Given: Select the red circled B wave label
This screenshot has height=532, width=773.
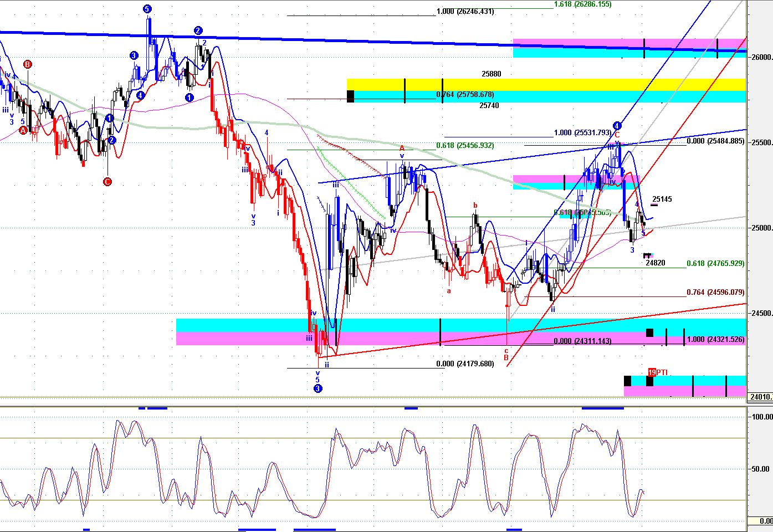Looking at the screenshot, I should tap(27, 64).
